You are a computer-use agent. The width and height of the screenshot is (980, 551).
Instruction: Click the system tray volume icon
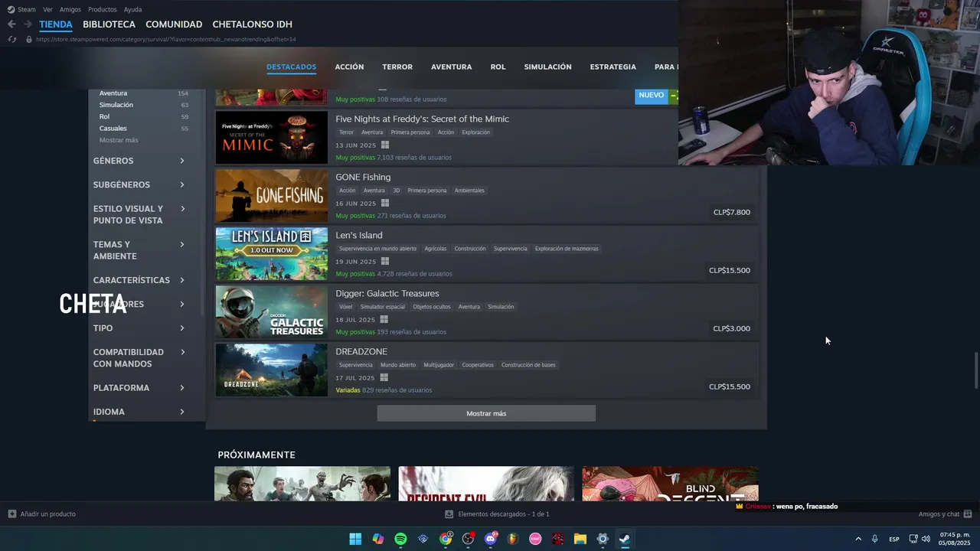point(926,539)
